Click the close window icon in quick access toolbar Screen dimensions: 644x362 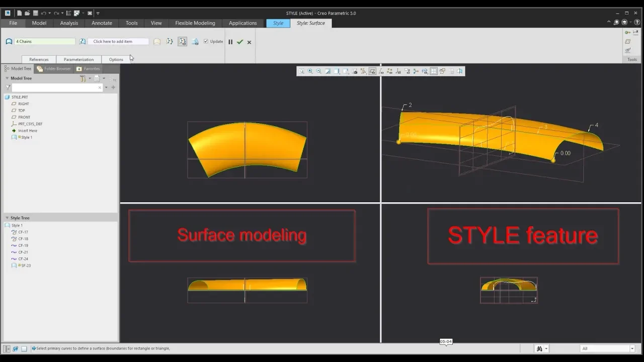[90, 13]
